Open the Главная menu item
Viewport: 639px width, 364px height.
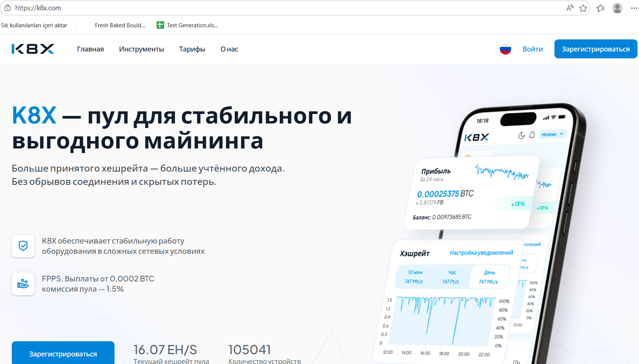click(90, 49)
